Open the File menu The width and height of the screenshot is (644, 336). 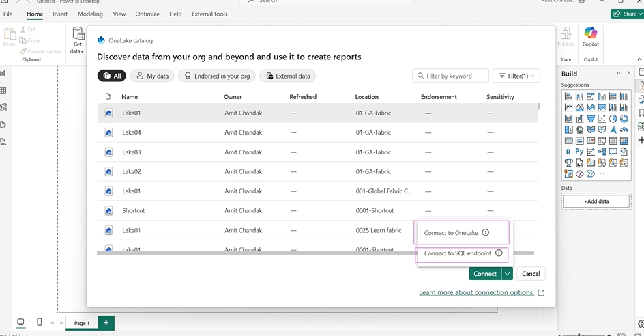click(8, 14)
